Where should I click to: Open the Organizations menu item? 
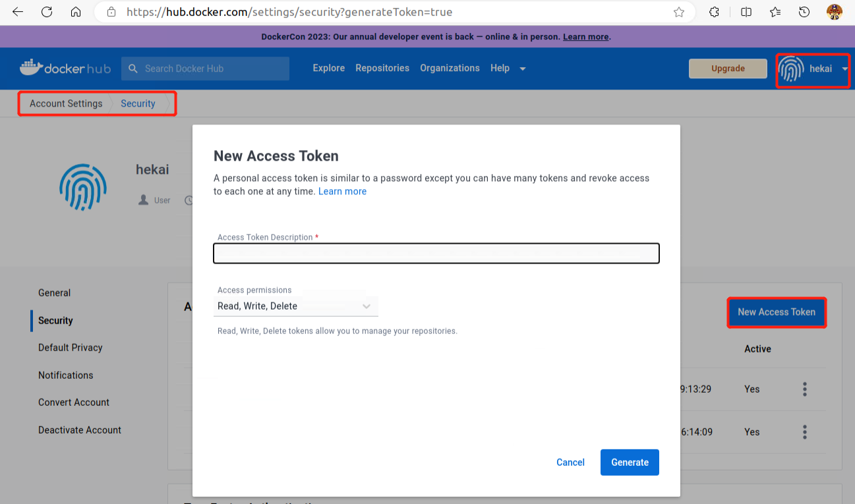[x=450, y=68]
